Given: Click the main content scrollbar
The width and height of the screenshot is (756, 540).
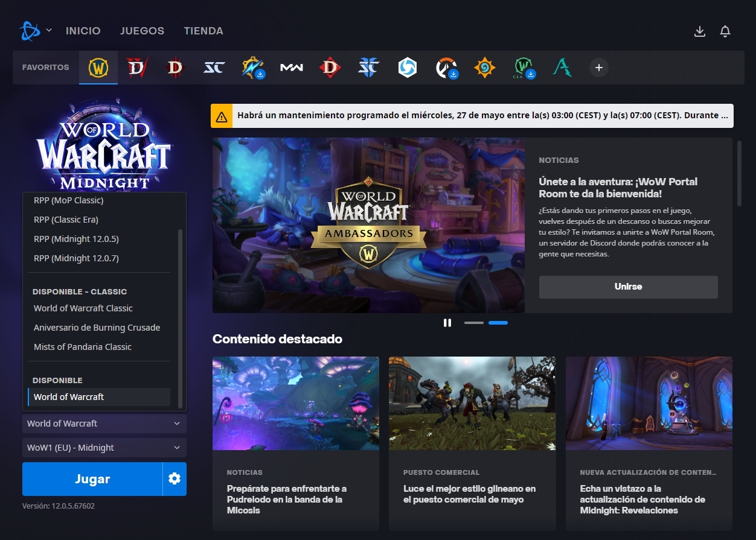Looking at the screenshot, I should (x=739, y=173).
